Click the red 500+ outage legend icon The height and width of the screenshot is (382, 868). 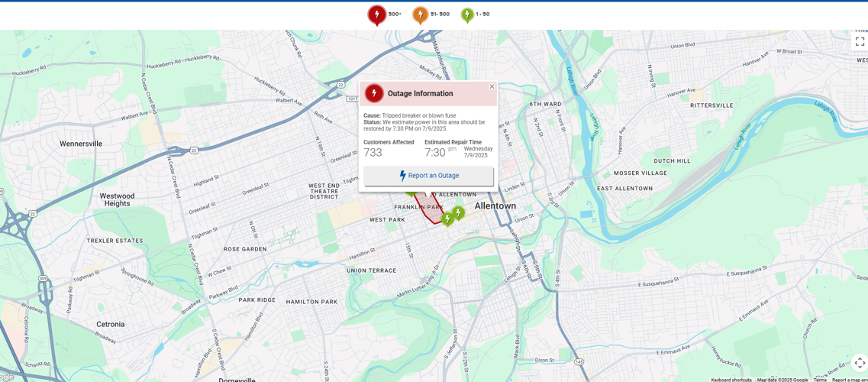(376, 15)
